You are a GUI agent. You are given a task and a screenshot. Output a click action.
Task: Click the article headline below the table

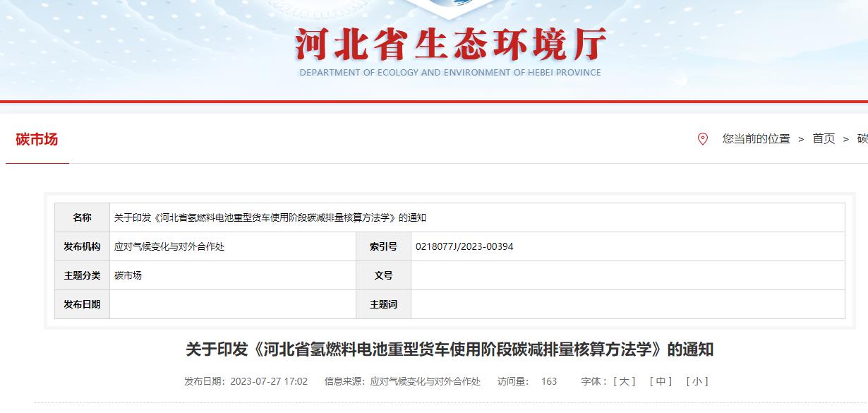pos(450,349)
